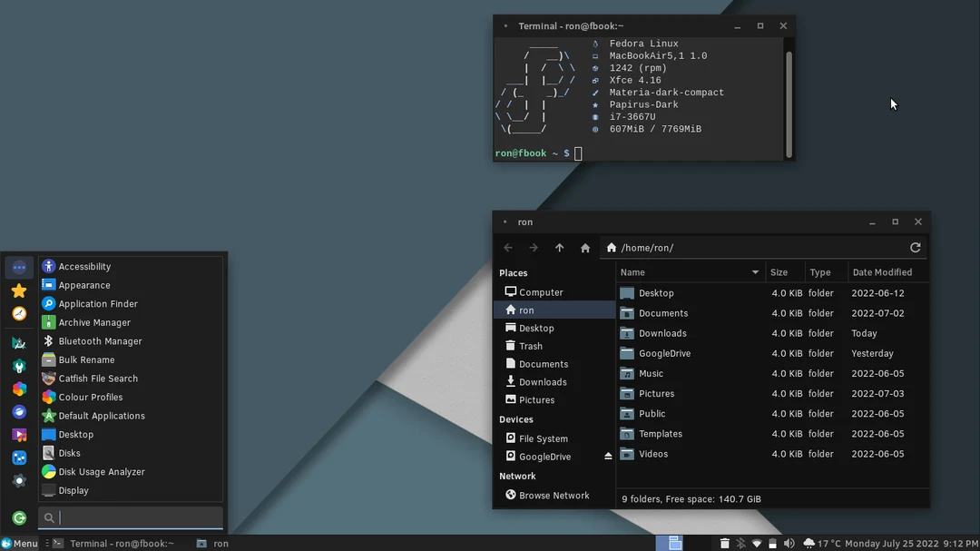Go to parent directory in Thunar
The height and width of the screenshot is (551, 980).
559,247
